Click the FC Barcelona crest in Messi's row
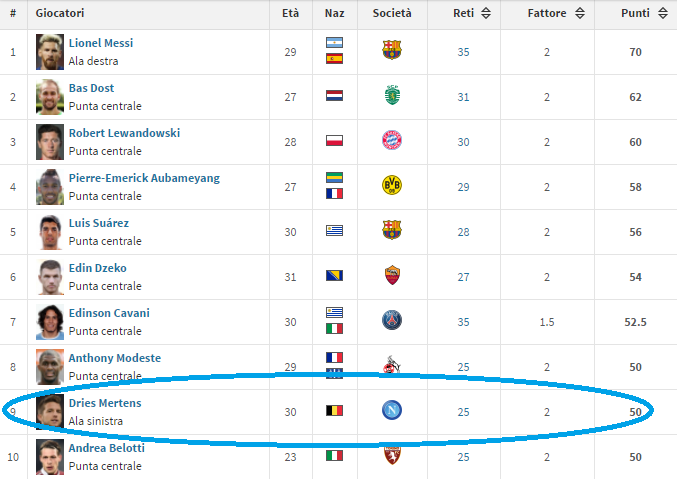Viewport: 677px width, 479px height. tap(392, 50)
